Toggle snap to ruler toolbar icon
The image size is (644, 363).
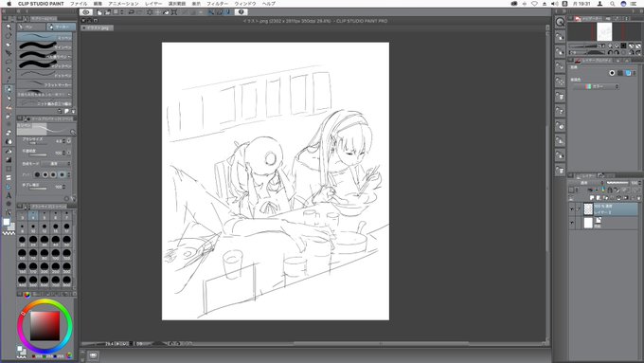210,12
